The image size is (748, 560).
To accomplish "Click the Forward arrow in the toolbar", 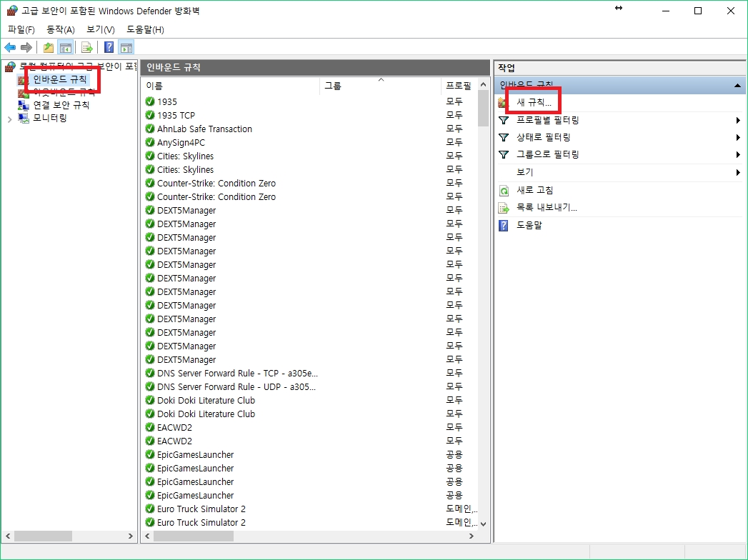I will tap(26, 48).
